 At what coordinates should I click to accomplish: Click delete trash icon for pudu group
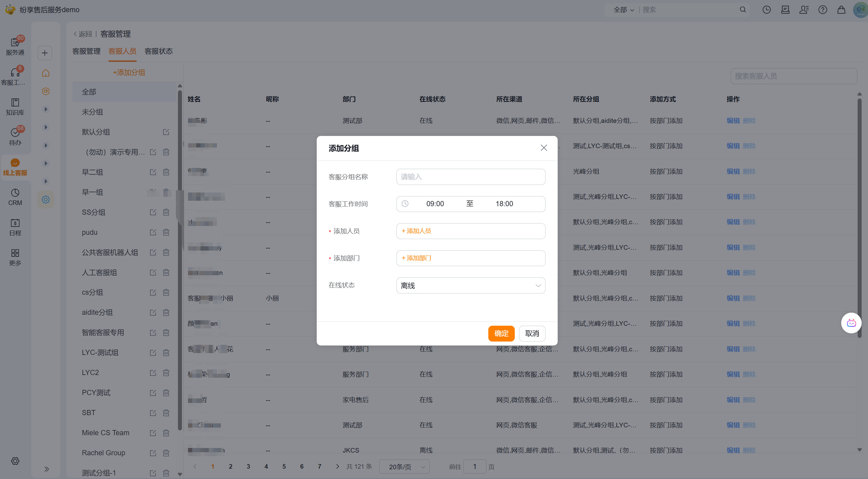click(x=166, y=232)
